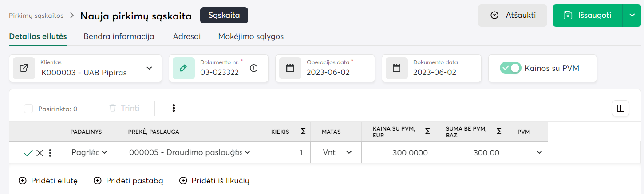Open calendar for Dokumento data
The image size is (644, 194).
coord(397,68)
